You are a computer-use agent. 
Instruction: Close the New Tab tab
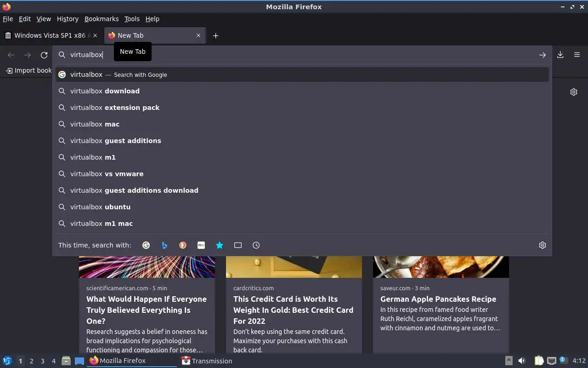pyautogui.click(x=198, y=35)
